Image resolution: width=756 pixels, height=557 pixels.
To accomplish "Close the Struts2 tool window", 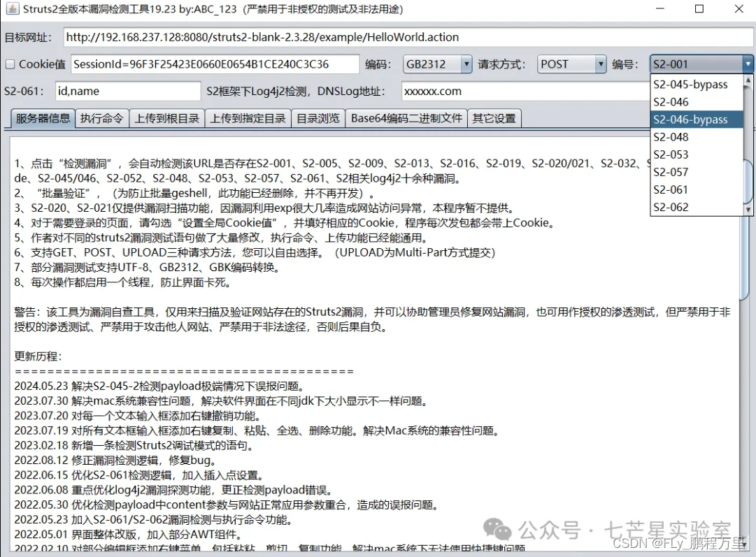I will (739, 8).
